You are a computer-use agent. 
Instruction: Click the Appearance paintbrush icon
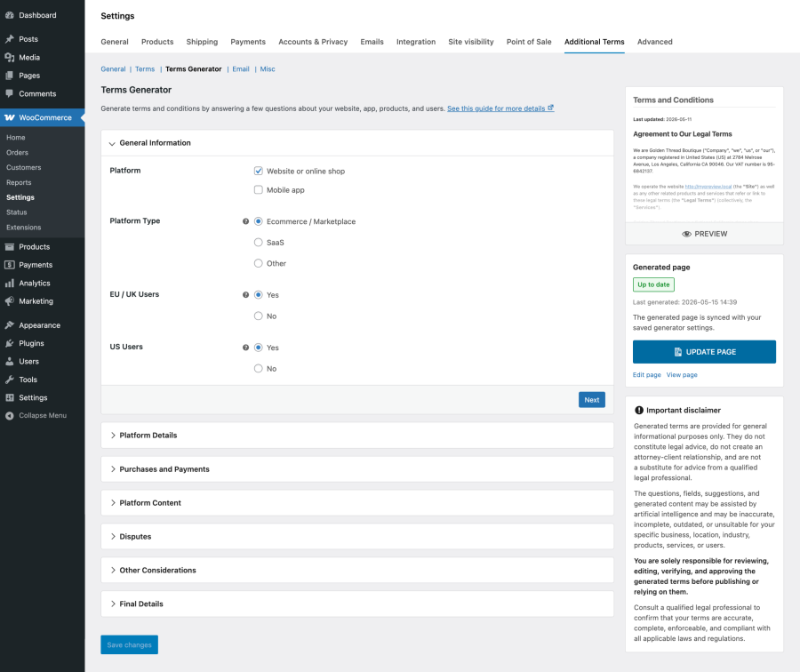(9, 325)
